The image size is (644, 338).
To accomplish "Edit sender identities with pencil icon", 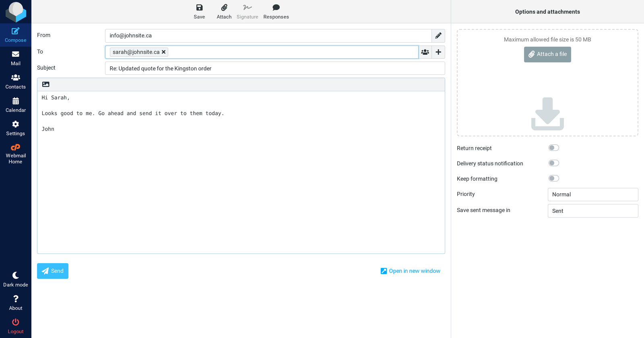I will (x=438, y=36).
